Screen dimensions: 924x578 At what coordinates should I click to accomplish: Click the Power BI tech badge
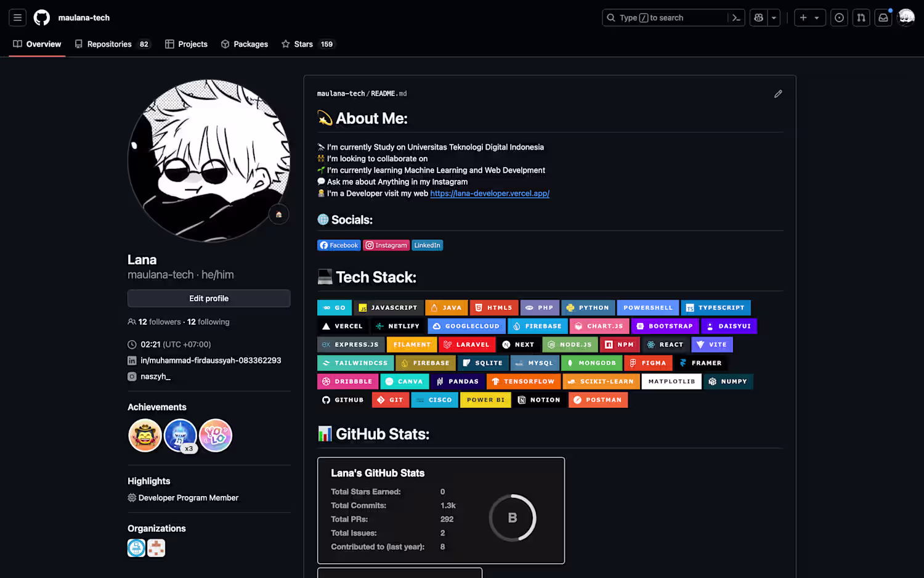[486, 400]
